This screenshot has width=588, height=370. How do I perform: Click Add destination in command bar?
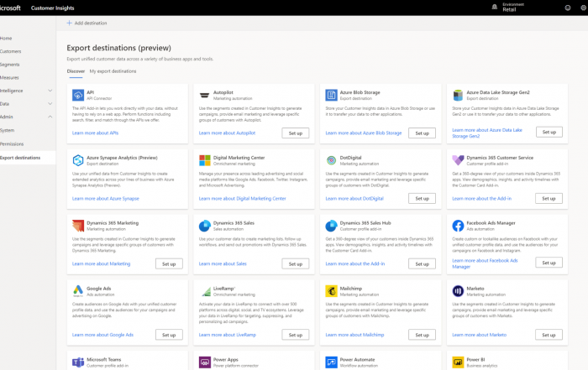(x=87, y=23)
